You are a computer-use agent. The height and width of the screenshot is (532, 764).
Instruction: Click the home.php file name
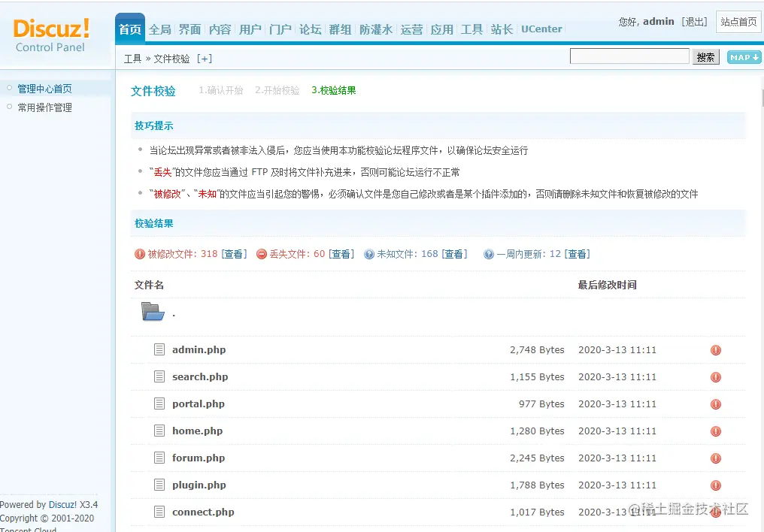pos(197,431)
